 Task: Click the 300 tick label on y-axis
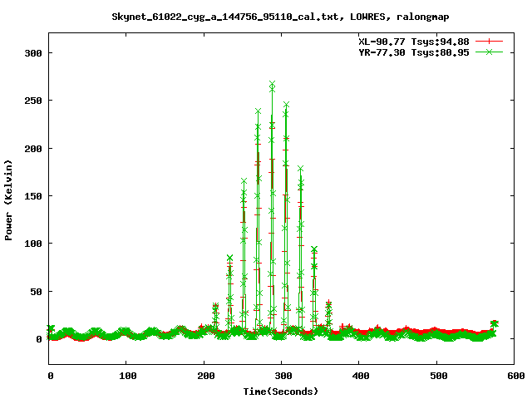pos(32,52)
